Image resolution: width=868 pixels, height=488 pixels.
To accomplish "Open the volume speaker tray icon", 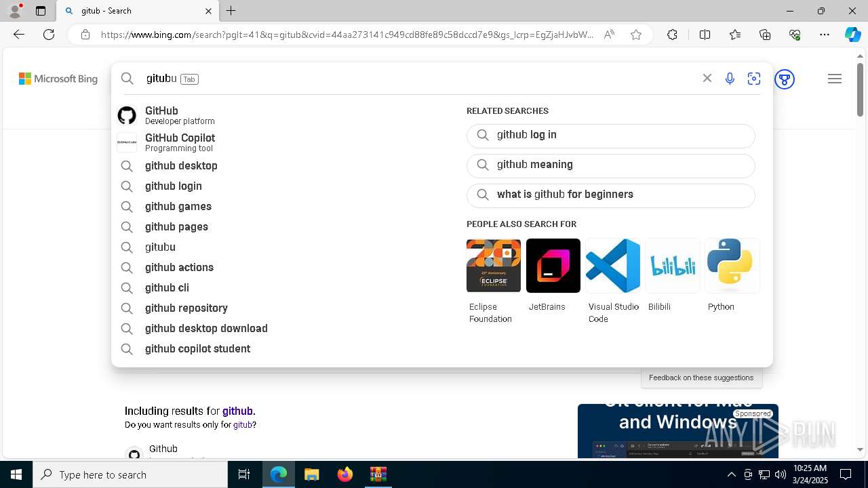I will pos(780,474).
